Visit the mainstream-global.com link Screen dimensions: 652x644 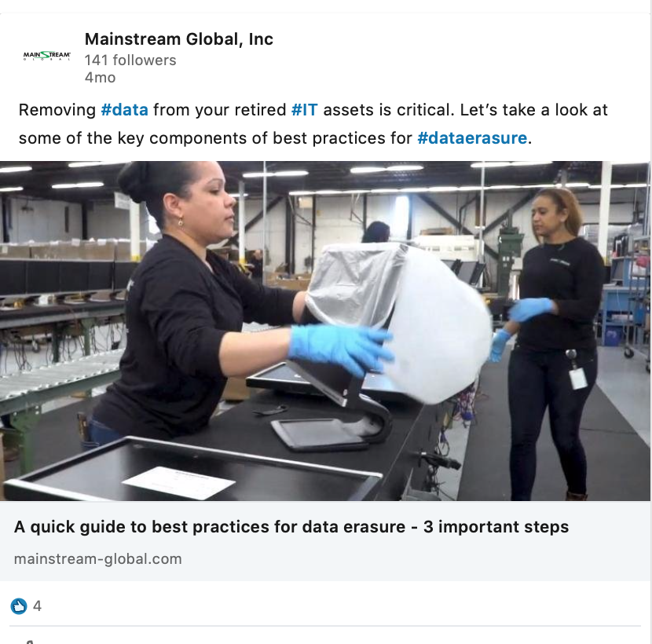coord(97,558)
